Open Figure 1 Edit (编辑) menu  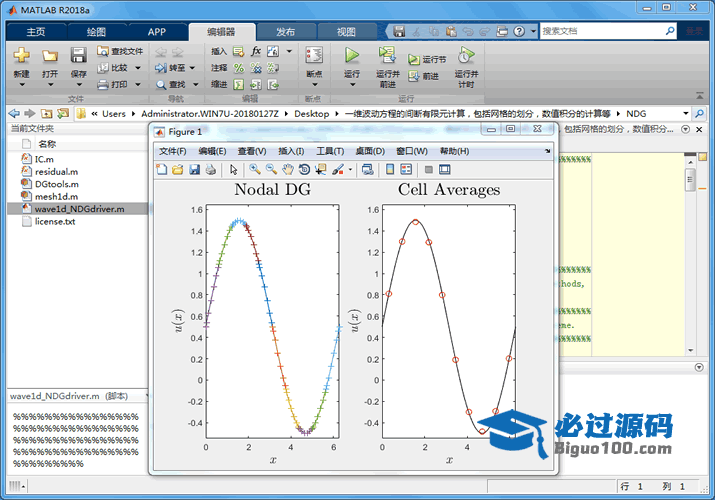(x=212, y=151)
